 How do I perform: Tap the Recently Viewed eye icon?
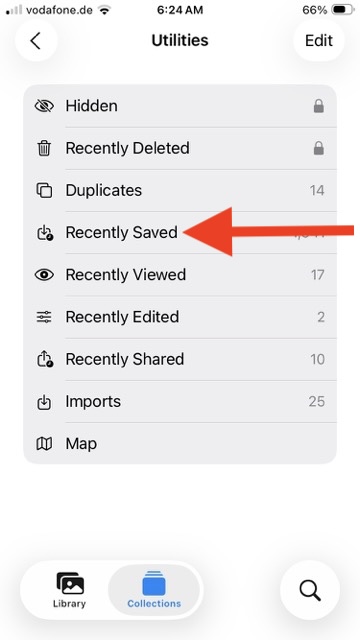coord(44,275)
